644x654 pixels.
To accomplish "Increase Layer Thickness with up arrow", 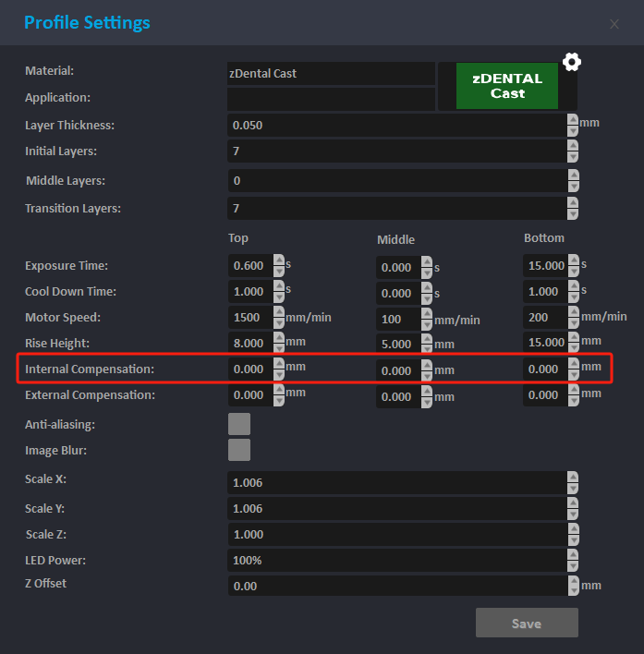I will (x=573, y=120).
